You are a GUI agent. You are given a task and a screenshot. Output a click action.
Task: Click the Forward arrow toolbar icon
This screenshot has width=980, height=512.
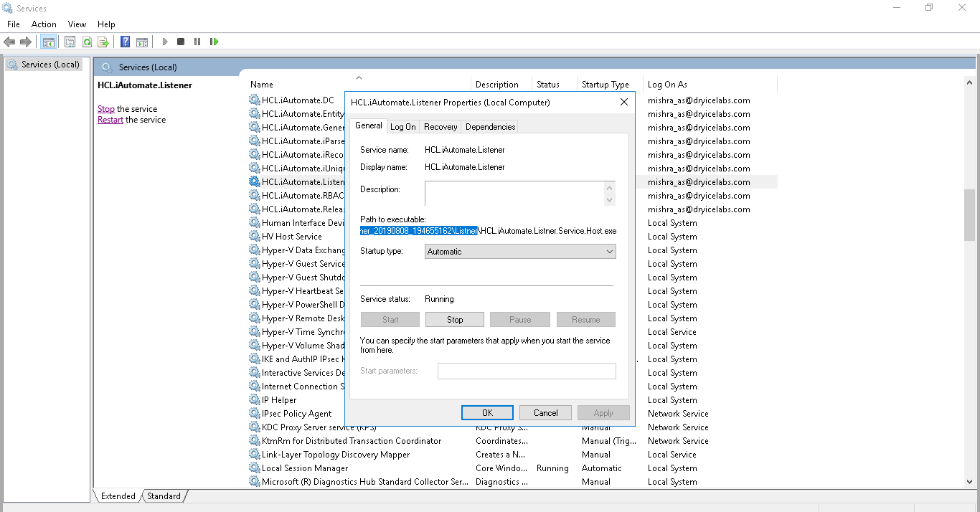(x=26, y=42)
